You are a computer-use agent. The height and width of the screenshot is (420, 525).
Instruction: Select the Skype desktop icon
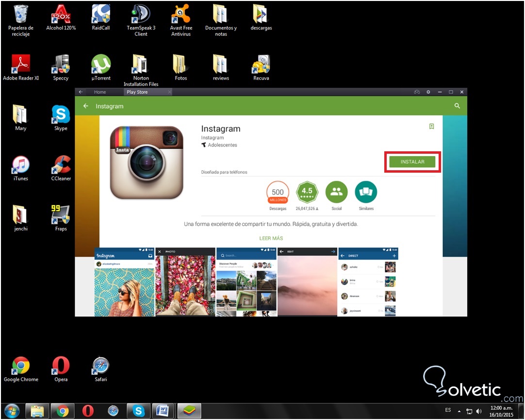point(61,118)
